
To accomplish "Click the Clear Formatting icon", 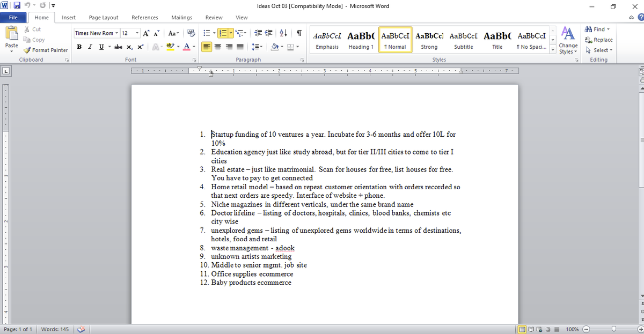I will tap(191, 33).
